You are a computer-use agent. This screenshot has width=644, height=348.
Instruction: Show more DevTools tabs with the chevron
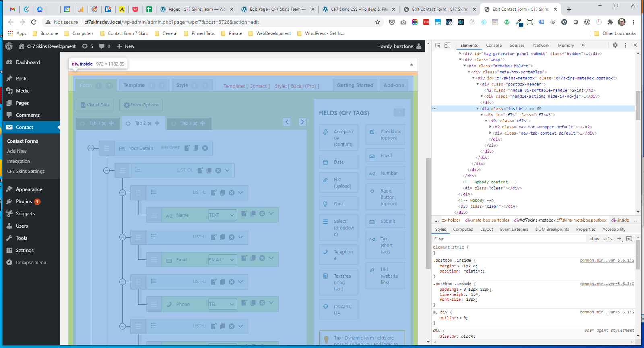(x=583, y=45)
